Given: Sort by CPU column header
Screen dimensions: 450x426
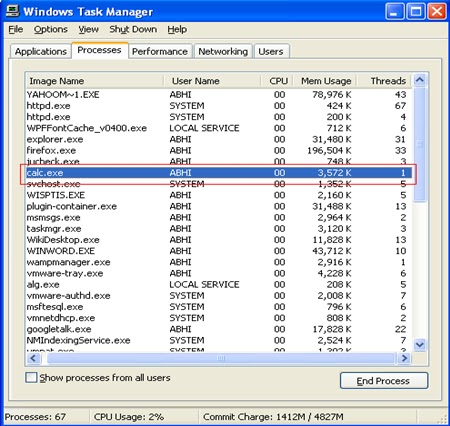Looking at the screenshot, I should tap(277, 81).
